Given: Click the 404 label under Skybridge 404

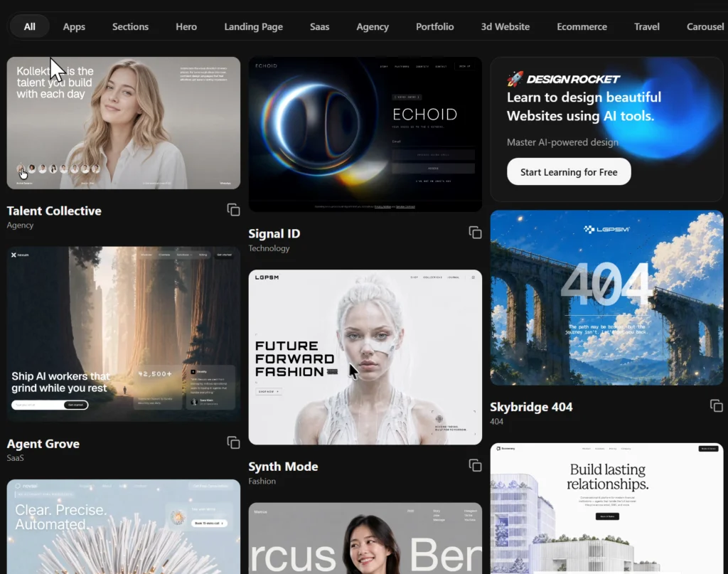Looking at the screenshot, I should (x=496, y=422).
